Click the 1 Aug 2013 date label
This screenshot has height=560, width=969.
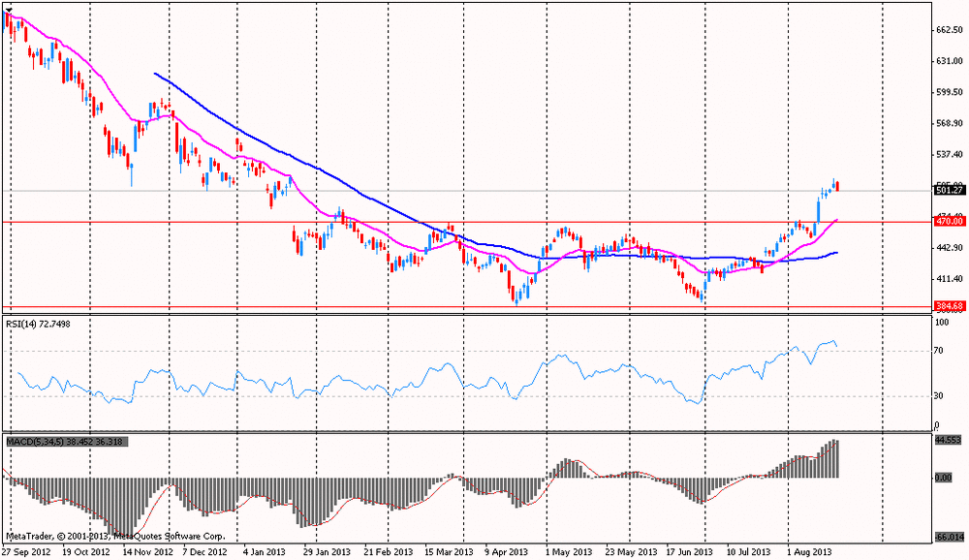coord(809,551)
